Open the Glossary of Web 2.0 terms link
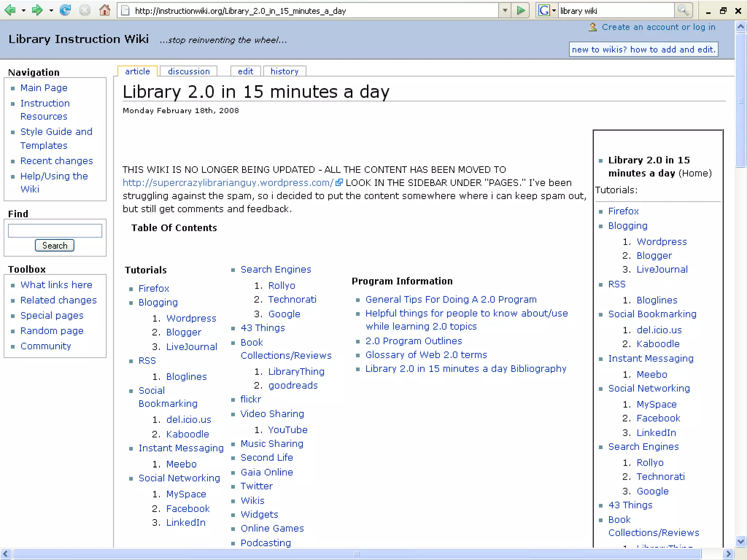 tap(426, 355)
